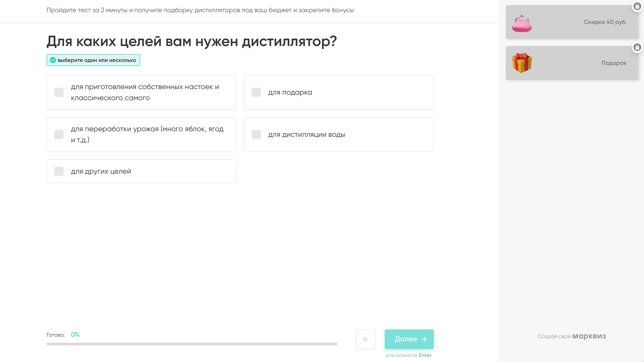The image size is (644, 362).
Task: Select the для переработки урожая checkbox
Action: 59,134
